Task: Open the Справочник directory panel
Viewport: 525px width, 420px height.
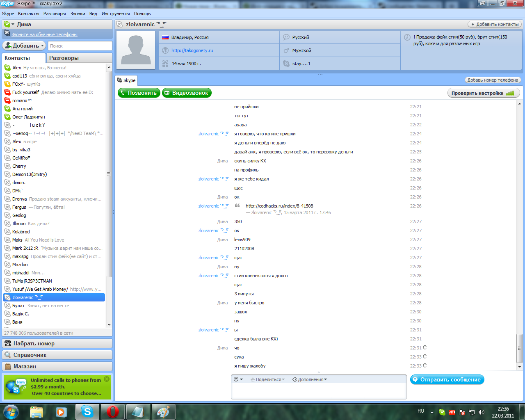Action: 57,355
